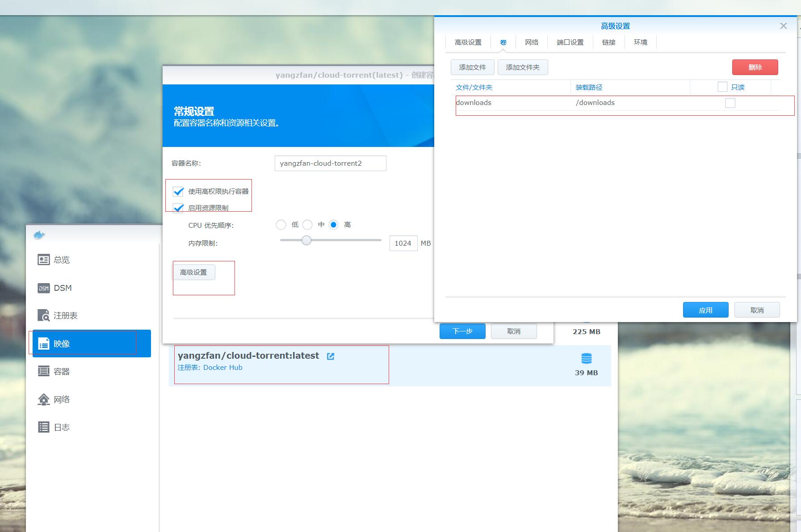
Task: Open the 日志 logs panel
Action: coord(61,427)
